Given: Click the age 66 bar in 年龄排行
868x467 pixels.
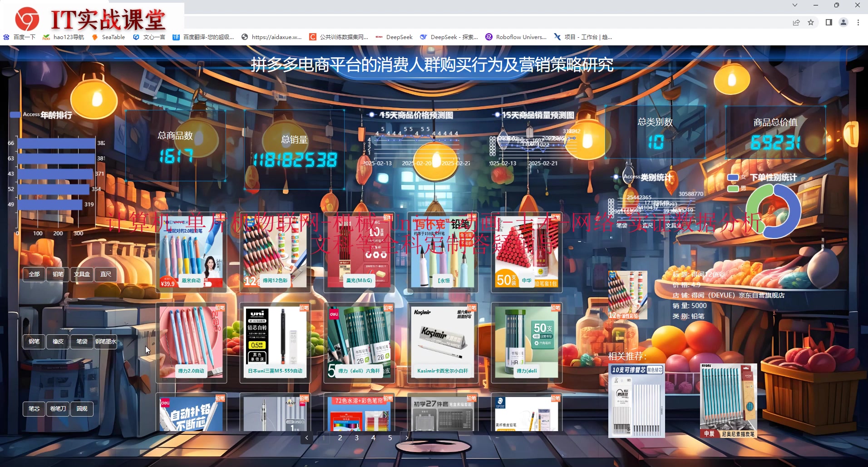Looking at the screenshot, I should tap(56, 143).
